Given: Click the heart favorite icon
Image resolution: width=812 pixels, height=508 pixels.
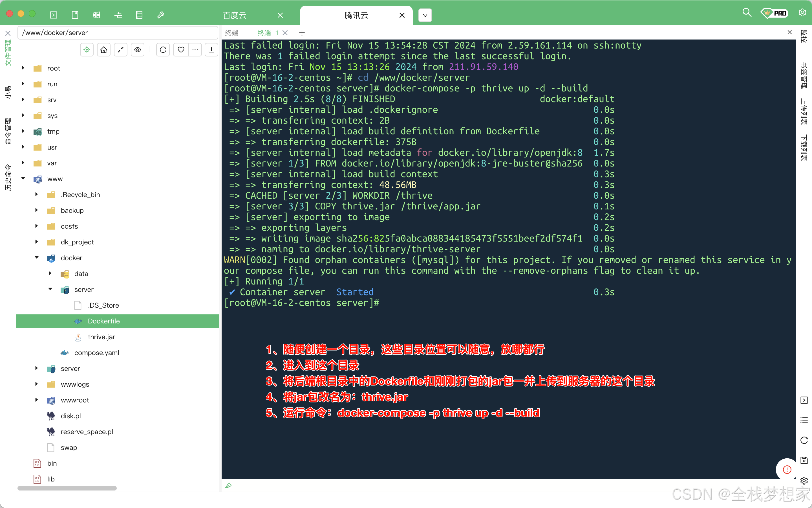Looking at the screenshot, I should click(x=181, y=50).
